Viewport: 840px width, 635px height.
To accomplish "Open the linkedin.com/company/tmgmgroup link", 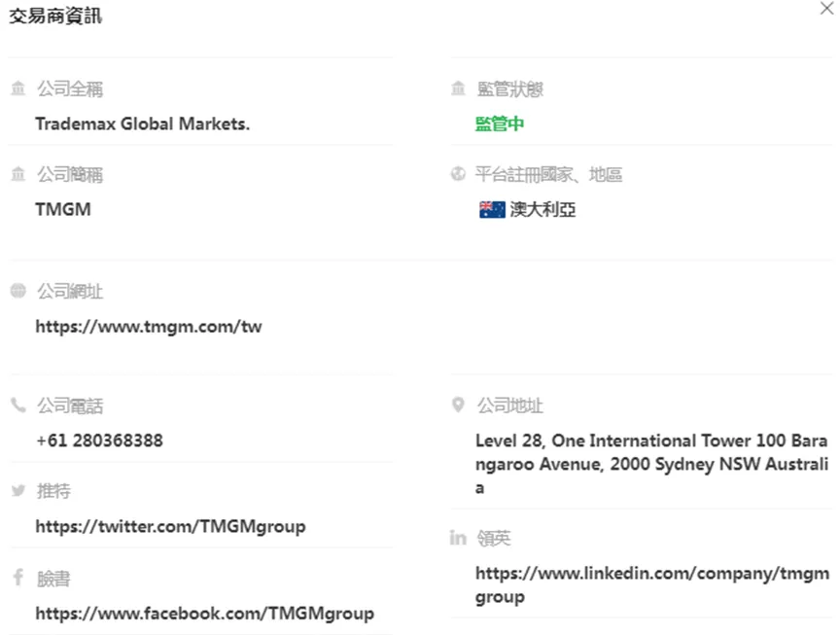I will click(x=652, y=584).
